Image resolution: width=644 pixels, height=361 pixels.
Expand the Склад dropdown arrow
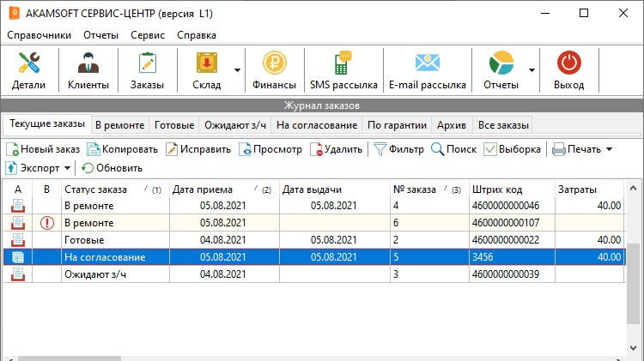[237, 70]
